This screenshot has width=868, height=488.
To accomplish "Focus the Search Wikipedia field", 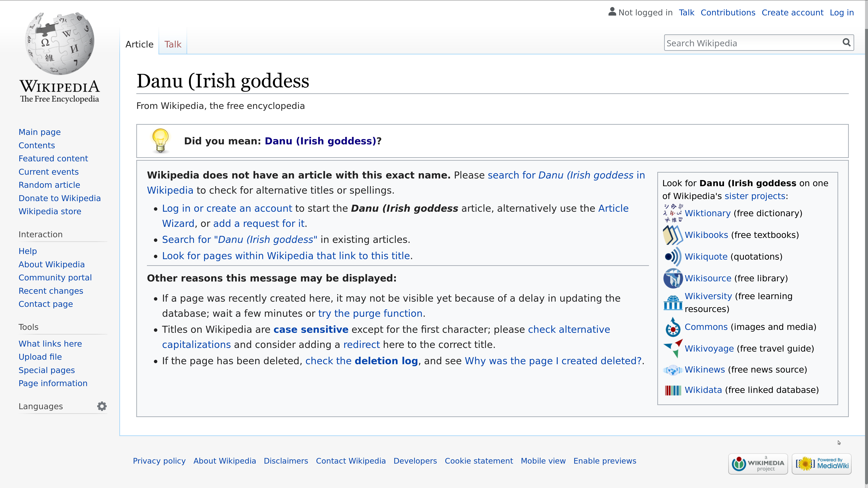I will [x=753, y=43].
